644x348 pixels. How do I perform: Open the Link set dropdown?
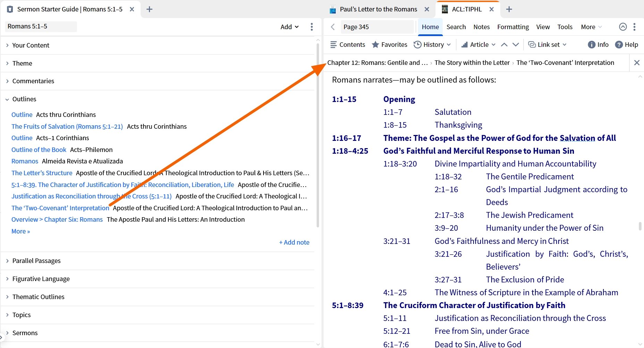[547, 44]
